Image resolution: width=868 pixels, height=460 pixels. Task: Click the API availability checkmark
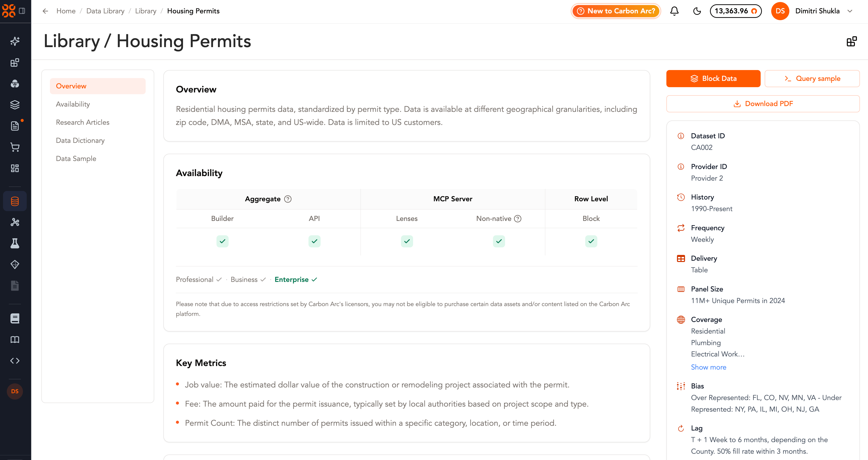(314, 241)
